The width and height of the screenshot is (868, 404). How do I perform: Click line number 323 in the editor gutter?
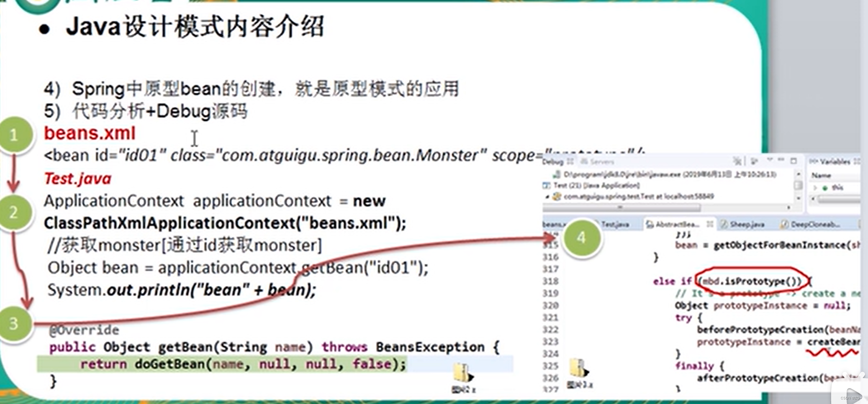[x=551, y=342]
